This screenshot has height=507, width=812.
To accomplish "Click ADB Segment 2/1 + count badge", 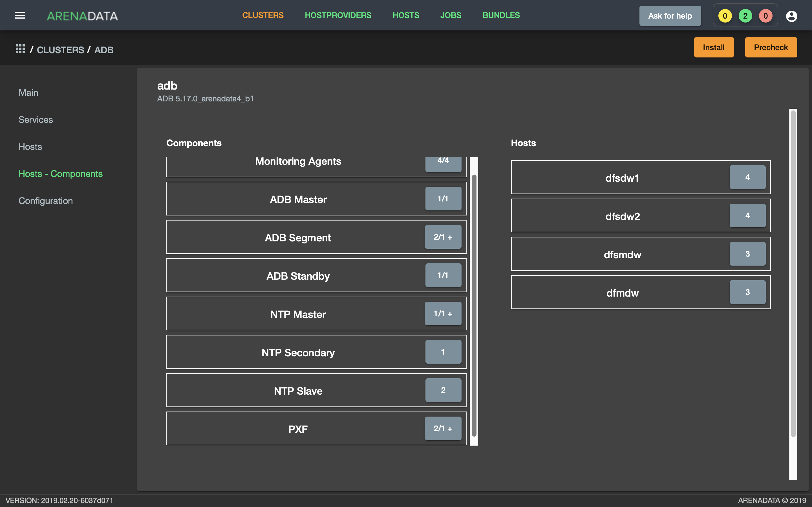I will [443, 237].
